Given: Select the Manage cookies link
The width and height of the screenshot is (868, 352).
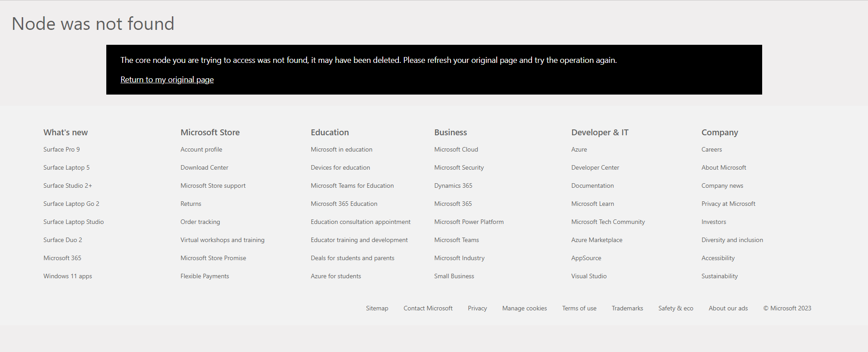Looking at the screenshot, I should (x=525, y=308).
